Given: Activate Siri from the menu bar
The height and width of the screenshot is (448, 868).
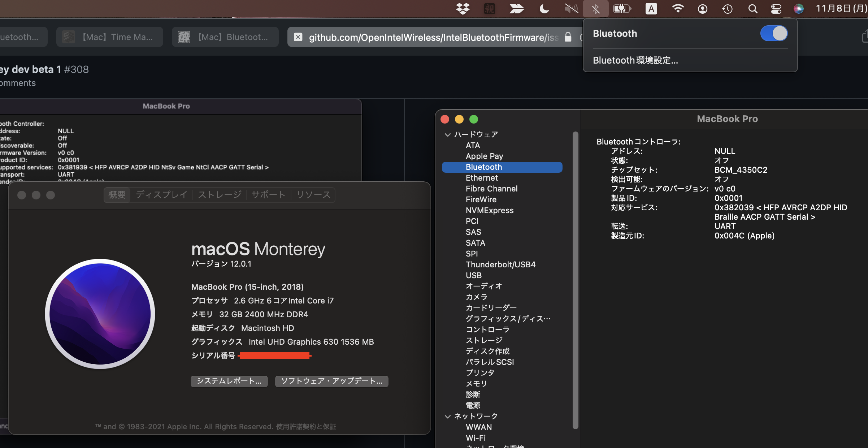Looking at the screenshot, I should [799, 9].
